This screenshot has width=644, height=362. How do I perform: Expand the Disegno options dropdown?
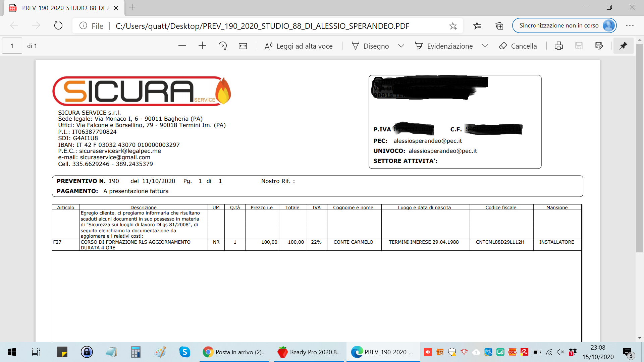click(x=401, y=46)
